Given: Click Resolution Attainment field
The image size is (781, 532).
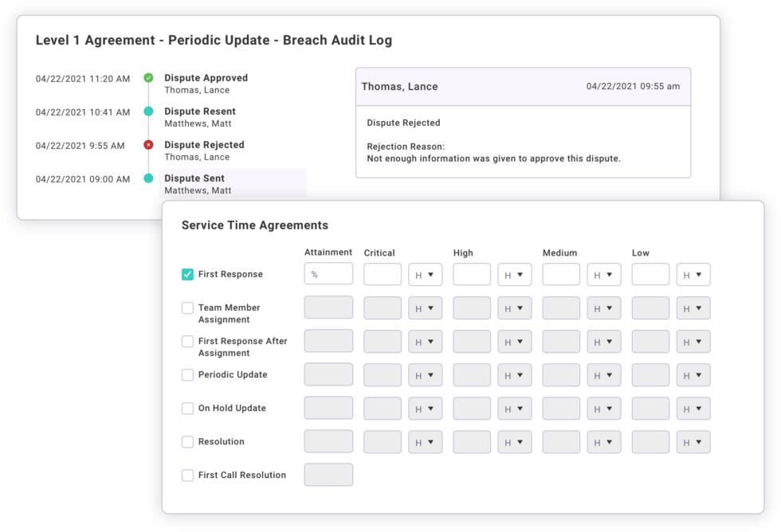Looking at the screenshot, I should click(x=328, y=441).
